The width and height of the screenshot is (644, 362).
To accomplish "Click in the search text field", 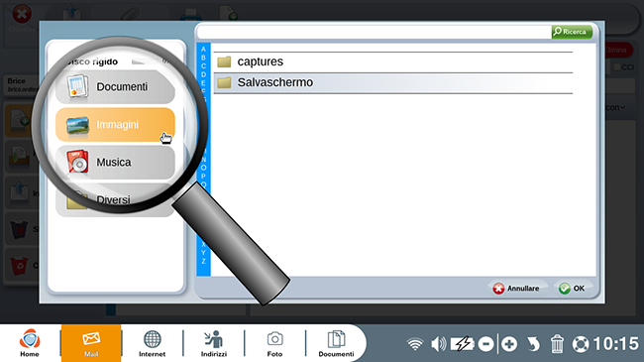I will (x=375, y=32).
